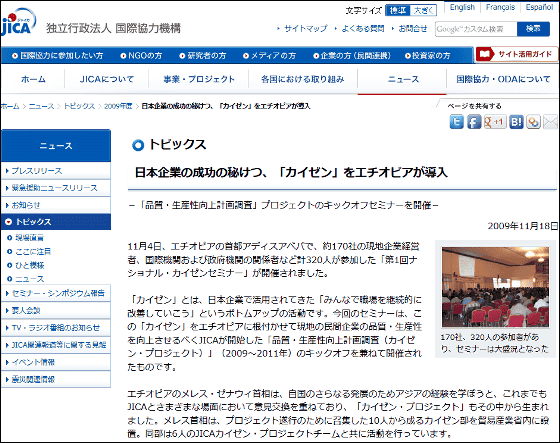560x443 pixels.
Task: Switch language to English
Action: click(462, 7)
